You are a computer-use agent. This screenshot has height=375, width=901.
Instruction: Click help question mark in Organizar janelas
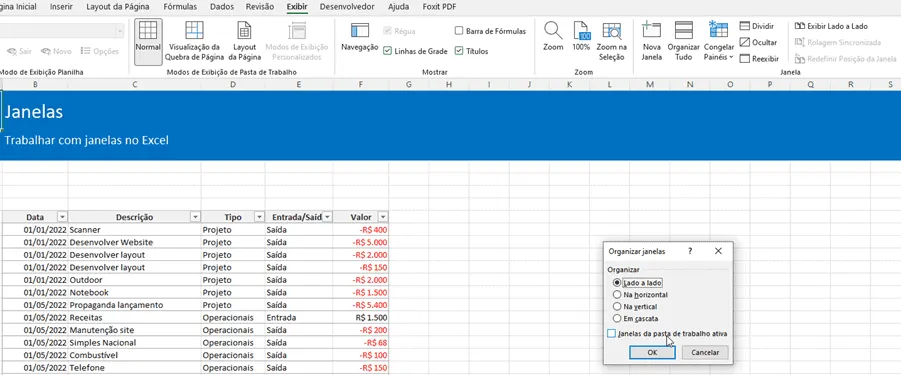690,251
